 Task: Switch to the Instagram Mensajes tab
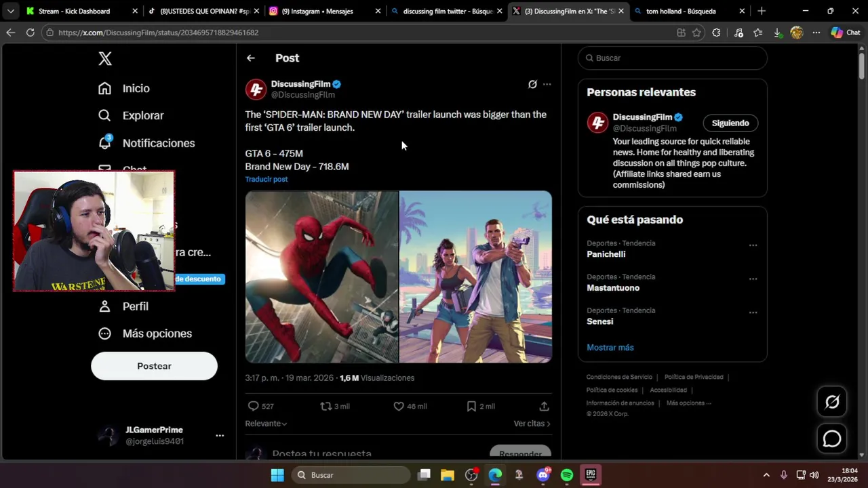coord(317,11)
